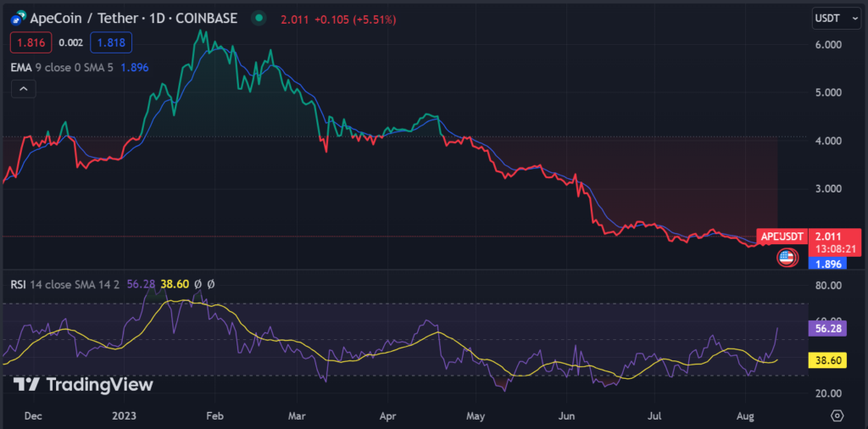The image size is (868, 429).
Task: Click the Mar date axis label
Action: tap(298, 415)
